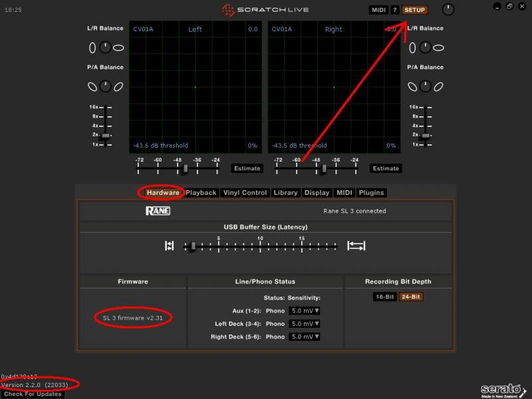The height and width of the screenshot is (399, 532).
Task: Click the Version 2.2.0 (22033) text
Action: click(35, 385)
